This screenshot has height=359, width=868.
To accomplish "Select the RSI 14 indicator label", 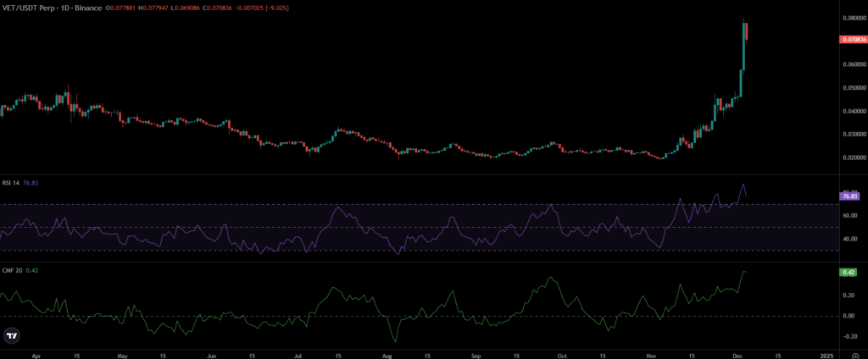I will click(10, 181).
